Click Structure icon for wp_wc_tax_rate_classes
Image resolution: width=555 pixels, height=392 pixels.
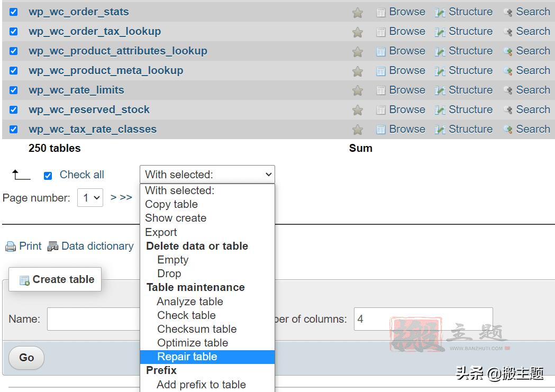(x=440, y=130)
